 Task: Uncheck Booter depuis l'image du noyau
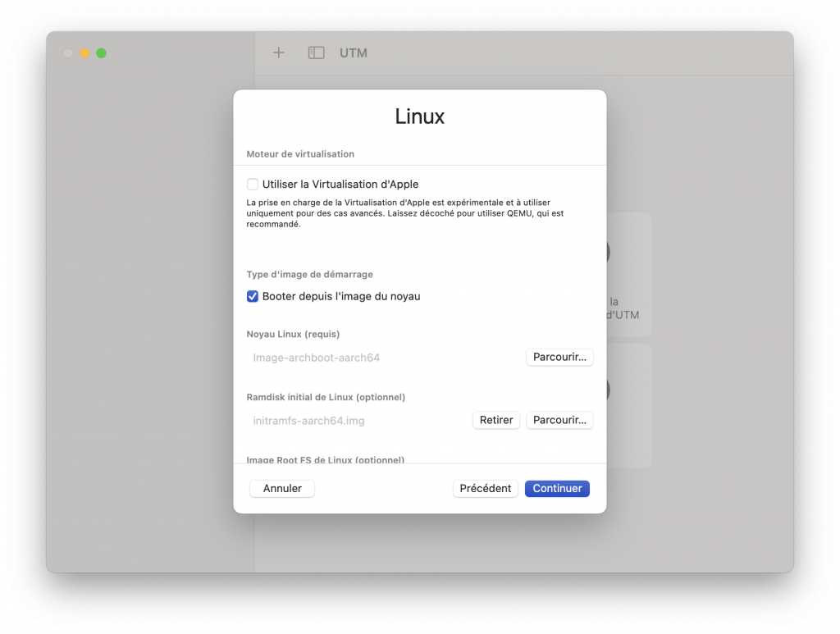pos(253,296)
